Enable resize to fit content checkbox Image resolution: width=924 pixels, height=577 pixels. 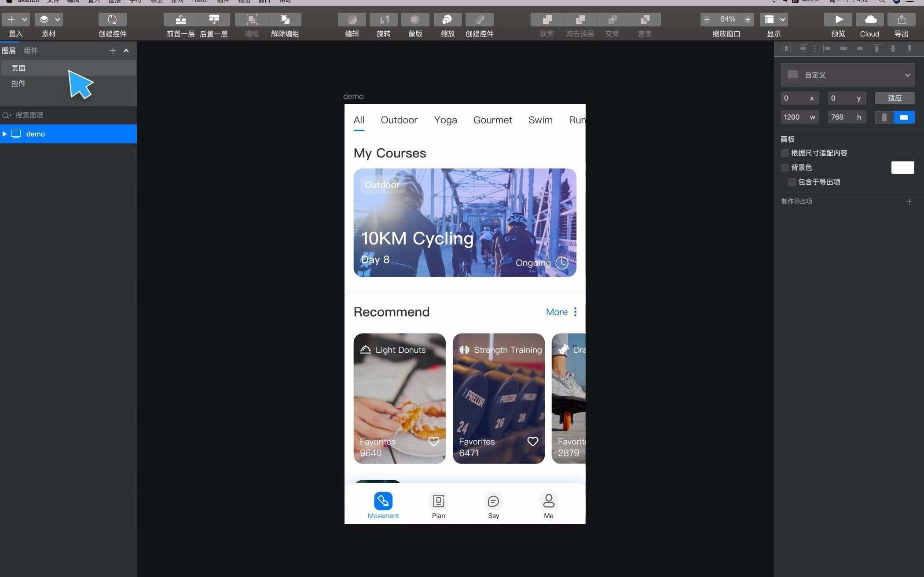(x=785, y=153)
